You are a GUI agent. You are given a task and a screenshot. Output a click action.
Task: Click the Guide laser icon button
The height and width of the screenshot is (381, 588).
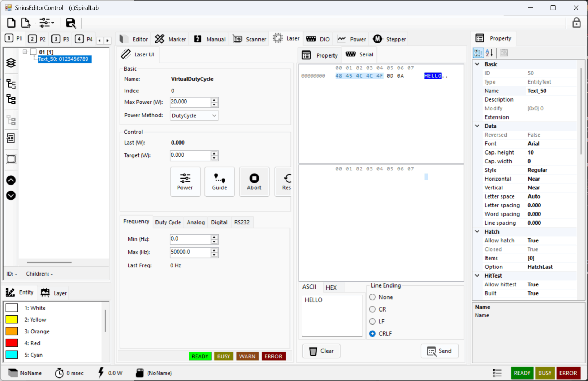click(219, 182)
